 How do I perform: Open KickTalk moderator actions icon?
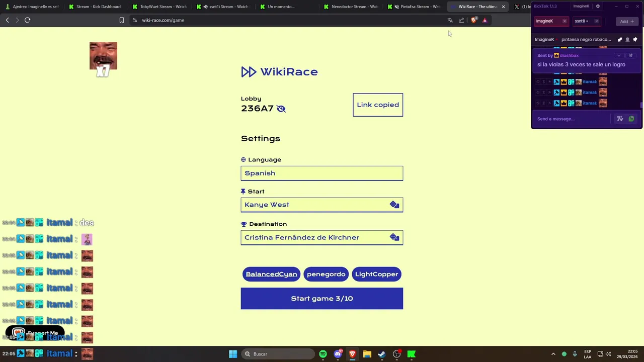pos(620,40)
